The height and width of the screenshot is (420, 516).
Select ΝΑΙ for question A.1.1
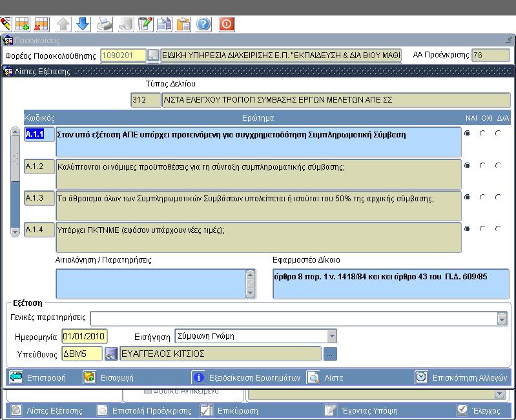click(467, 134)
